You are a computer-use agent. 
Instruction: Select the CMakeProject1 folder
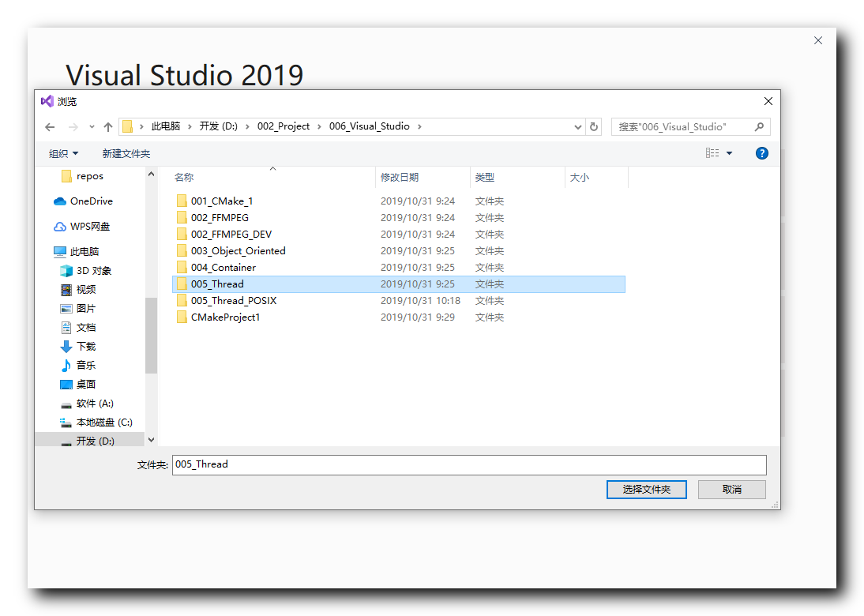click(x=225, y=317)
